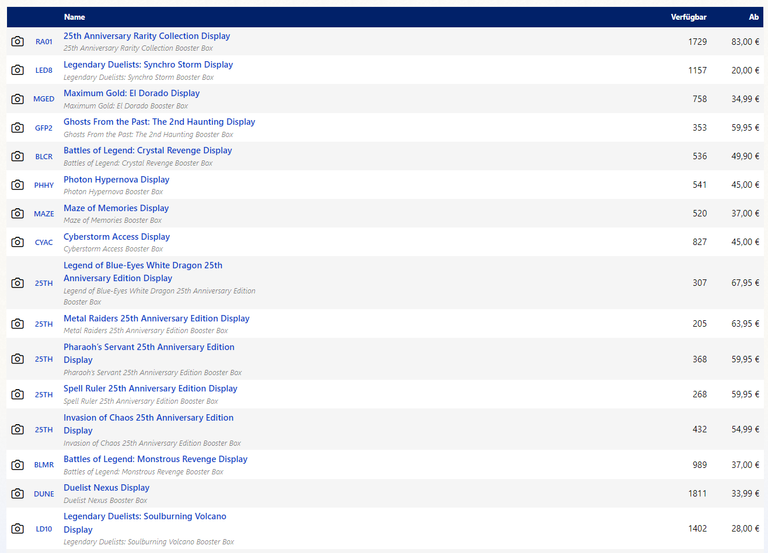Click the 49,90 € price

[745, 156]
